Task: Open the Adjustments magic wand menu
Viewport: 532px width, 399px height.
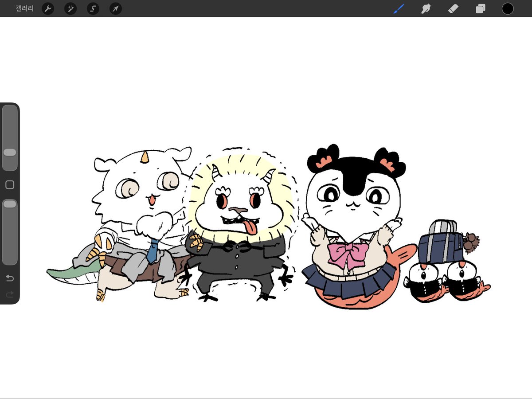Action: (x=70, y=8)
